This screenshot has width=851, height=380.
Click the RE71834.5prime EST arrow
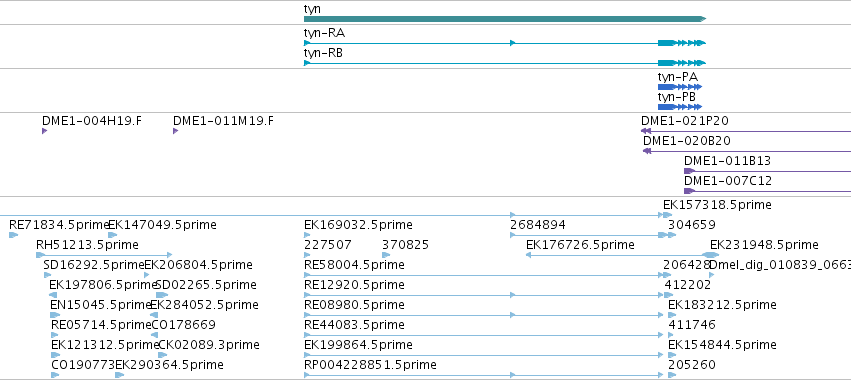tap(14, 235)
